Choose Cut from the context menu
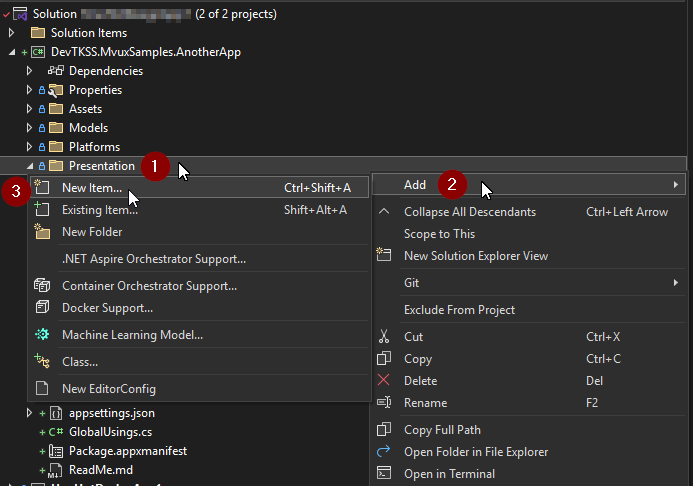Viewport: 693px width, 486px height. click(529, 337)
